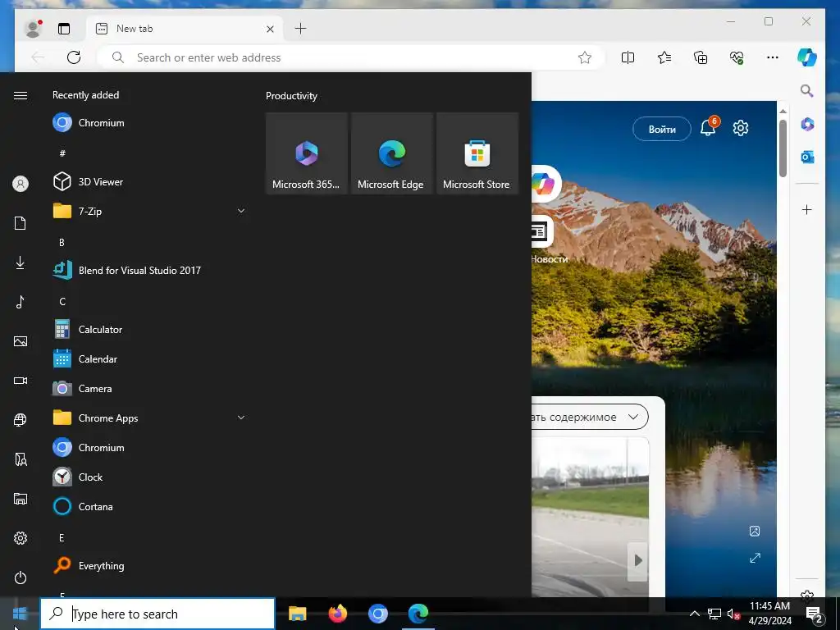This screenshot has width=840, height=630.
Task: Open the notifications action center
Action: point(815,614)
